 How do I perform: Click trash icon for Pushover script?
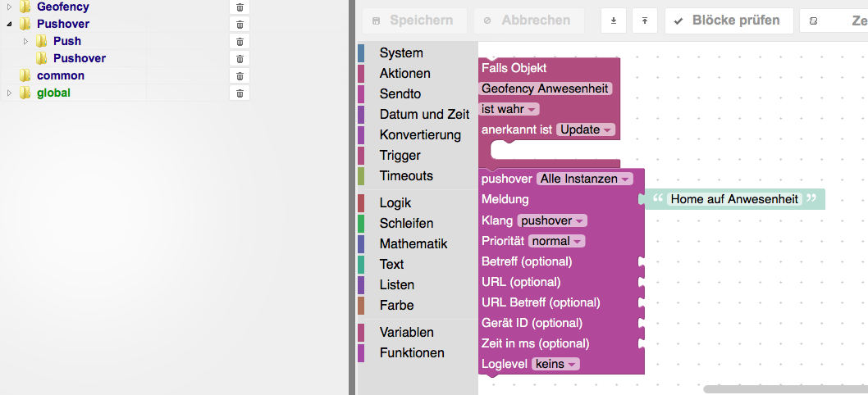point(240,58)
